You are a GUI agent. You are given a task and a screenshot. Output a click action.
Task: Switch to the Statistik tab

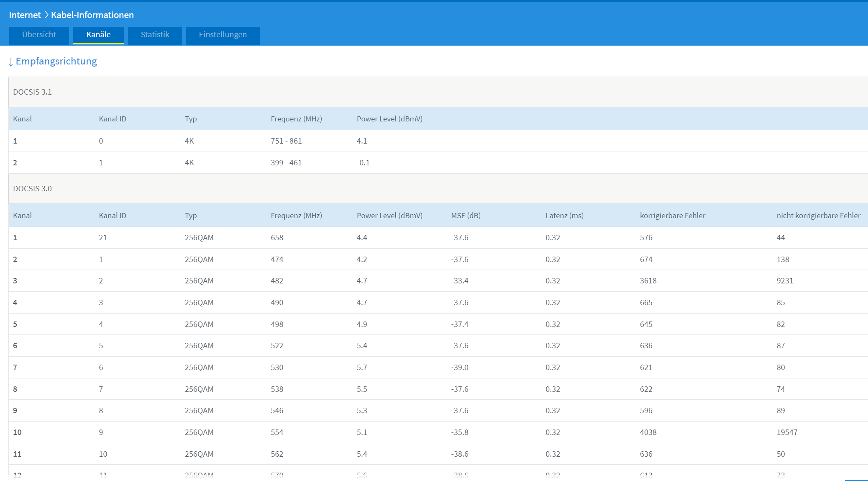pyautogui.click(x=155, y=35)
